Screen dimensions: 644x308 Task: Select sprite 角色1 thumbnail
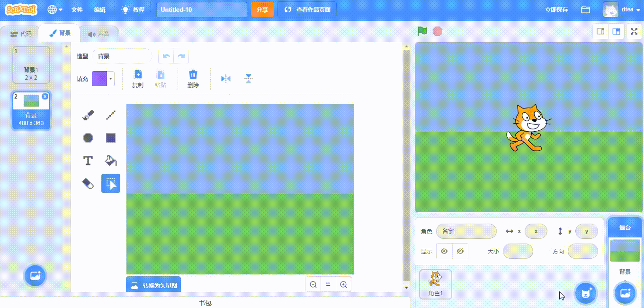click(435, 284)
